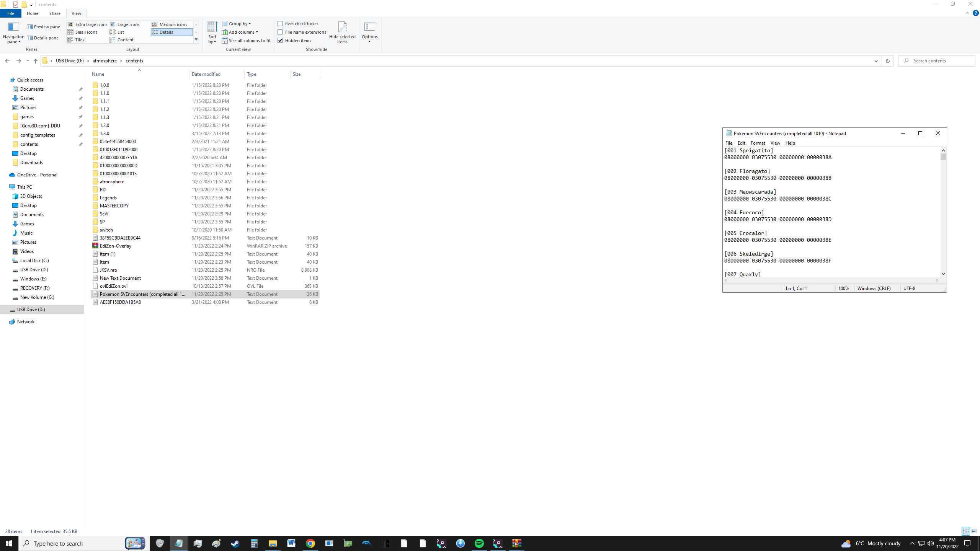This screenshot has width=980, height=551.
Task: Open the Add columns dropdown
Action: click(x=240, y=32)
